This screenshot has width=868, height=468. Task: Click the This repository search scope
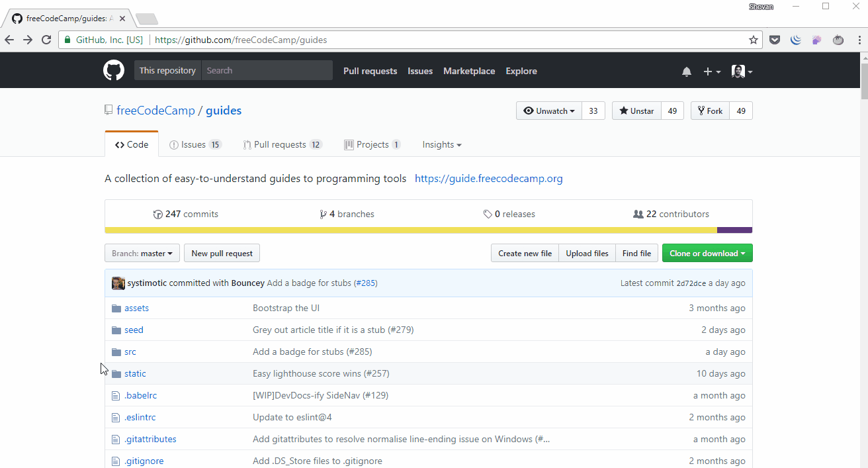[167, 70]
